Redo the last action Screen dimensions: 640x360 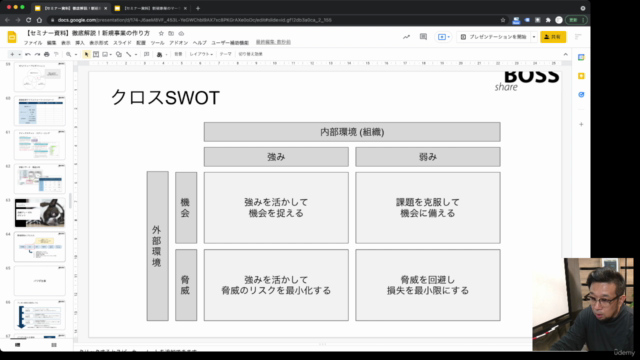[37, 54]
